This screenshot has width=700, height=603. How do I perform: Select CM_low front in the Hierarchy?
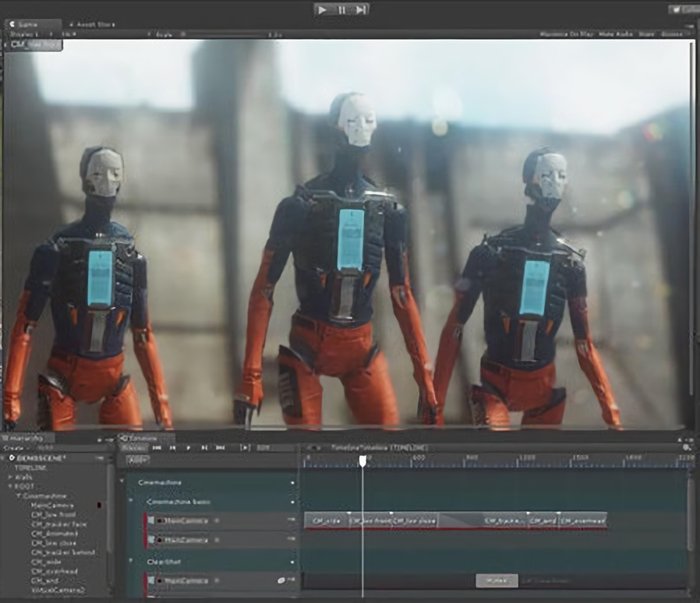pyautogui.click(x=53, y=515)
